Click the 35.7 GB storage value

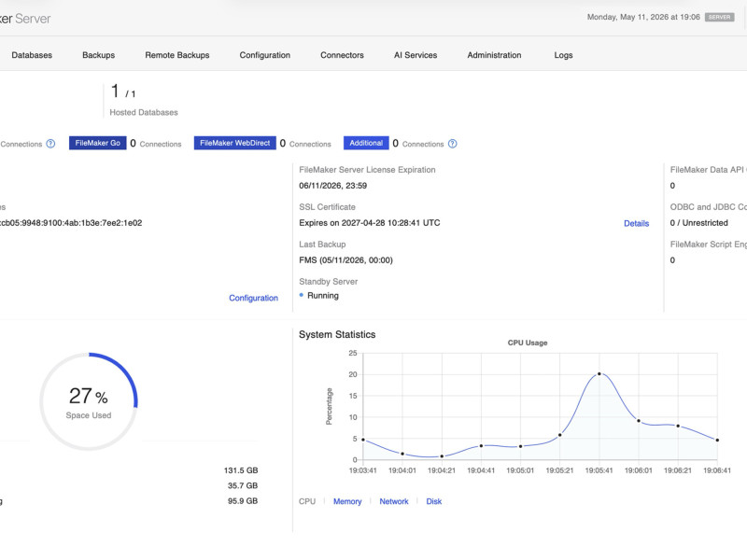[243, 485]
